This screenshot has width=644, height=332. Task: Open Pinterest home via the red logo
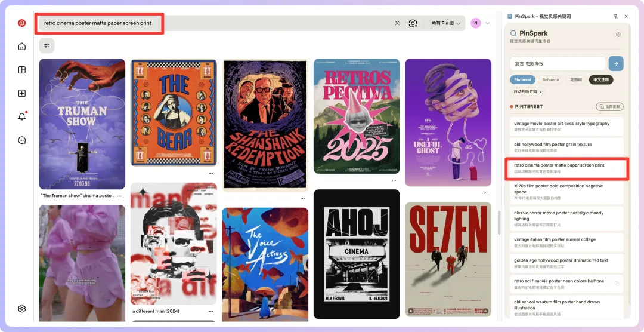pos(22,23)
